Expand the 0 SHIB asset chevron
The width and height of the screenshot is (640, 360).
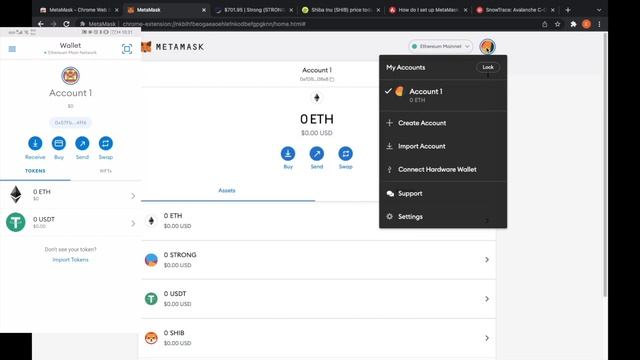tap(487, 338)
